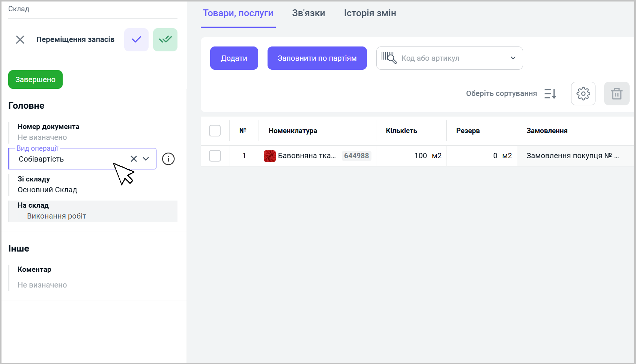Screen dimensions: 636x364
Task: Click the single checkmark save icon
Action: [x=136, y=40]
